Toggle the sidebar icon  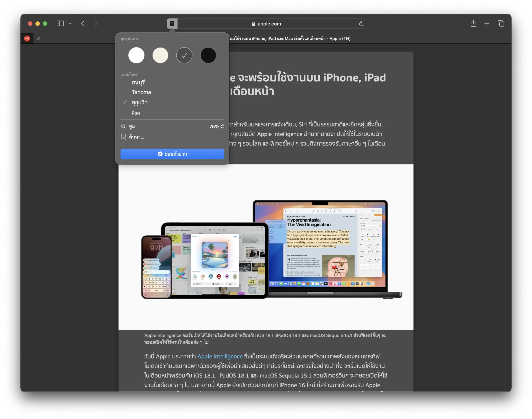point(60,23)
